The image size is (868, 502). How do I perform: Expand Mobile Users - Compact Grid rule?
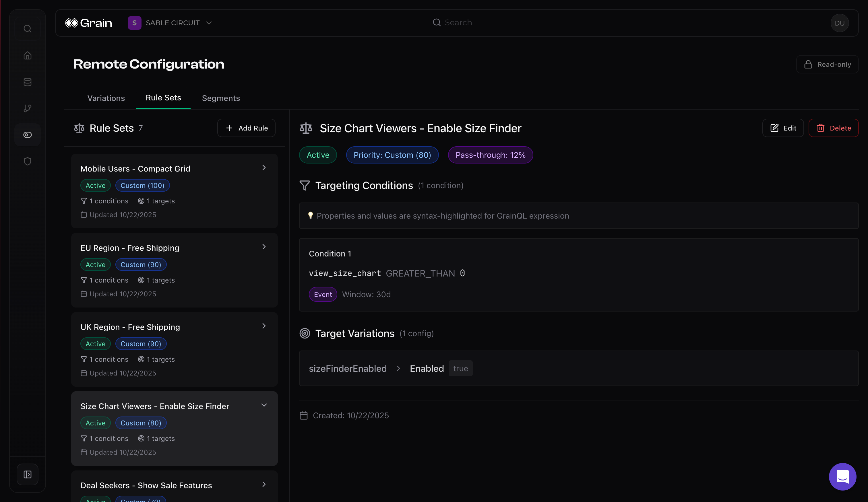(264, 168)
